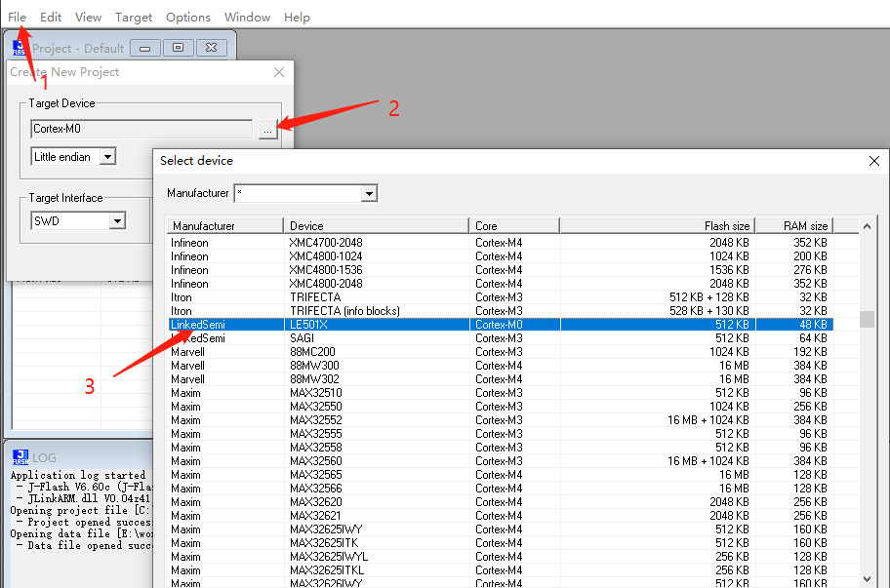This screenshot has height=588, width=890.
Task: Minimize the Project - Default window
Action: point(145,48)
